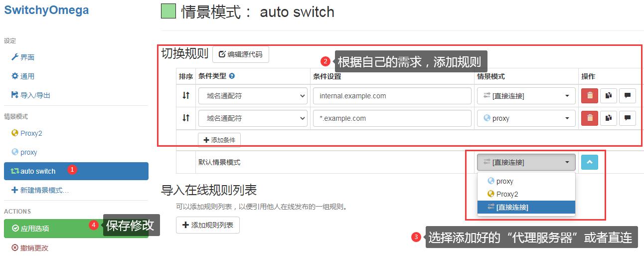
Task: Choose proxy in the open dropdown
Action: point(526,181)
